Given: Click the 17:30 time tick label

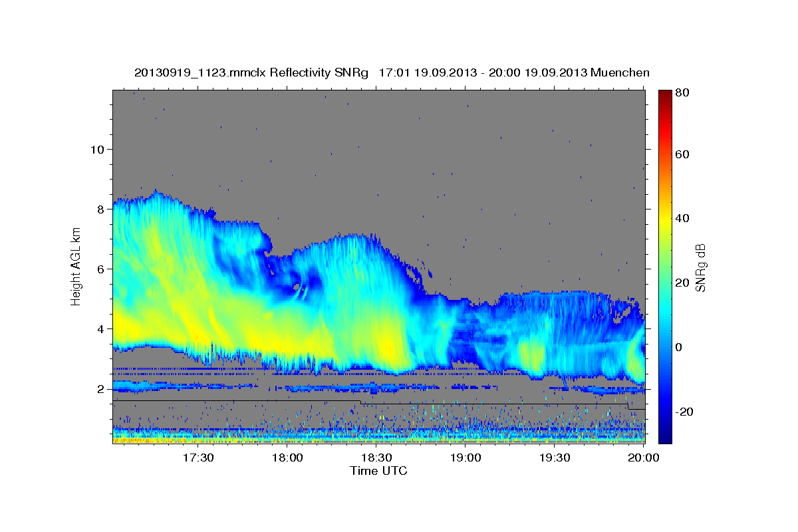Looking at the screenshot, I should 198,458.
